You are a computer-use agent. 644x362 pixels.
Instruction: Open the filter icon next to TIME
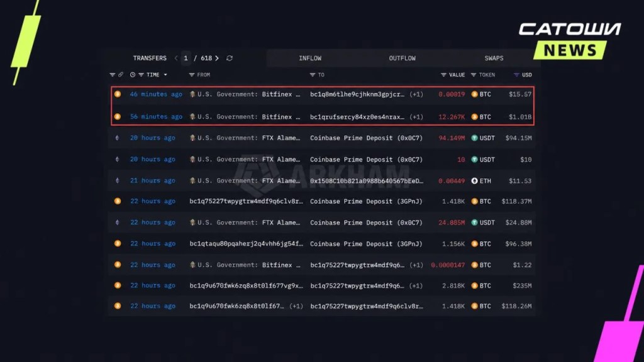(x=141, y=75)
